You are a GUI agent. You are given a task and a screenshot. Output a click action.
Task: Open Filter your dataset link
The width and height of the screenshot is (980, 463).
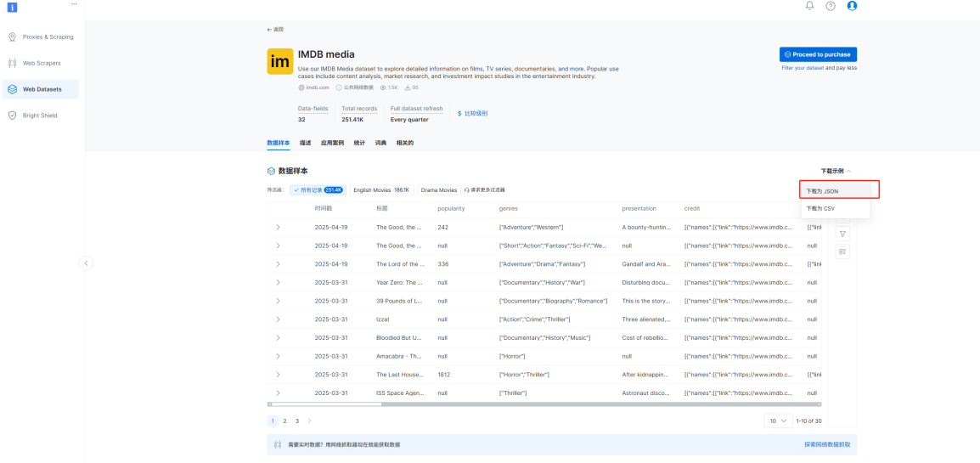803,67
